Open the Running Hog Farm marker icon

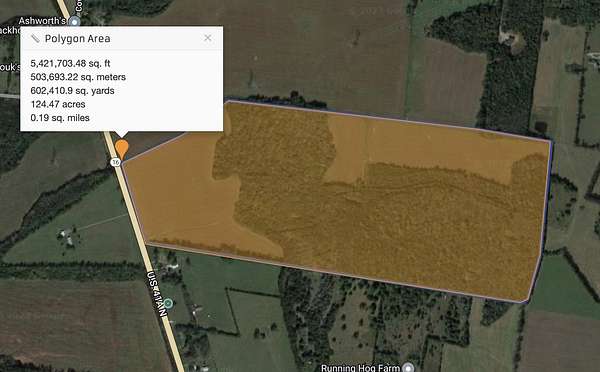pyautogui.click(x=409, y=368)
